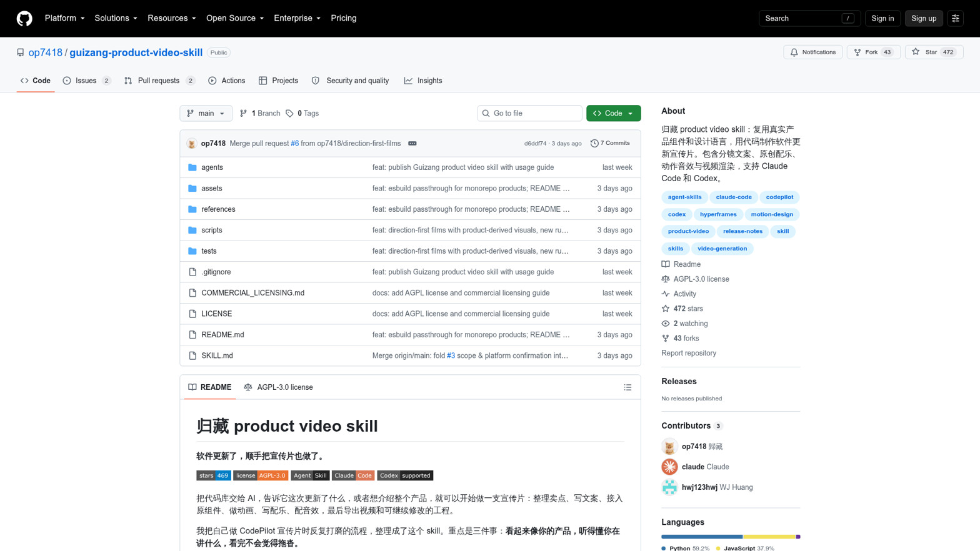Viewport: 980px width, 551px height.
Task: Click the Languages color bar
Action: [731, 537]
